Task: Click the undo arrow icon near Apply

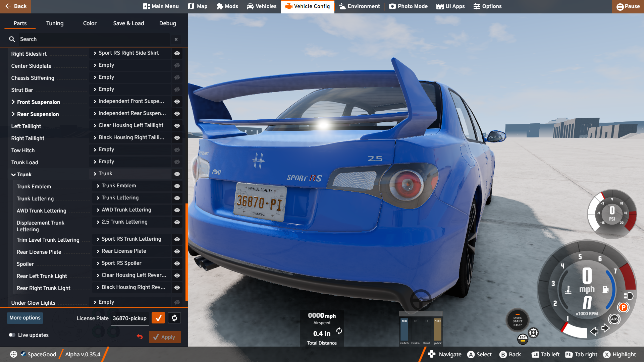Action: 140,337
